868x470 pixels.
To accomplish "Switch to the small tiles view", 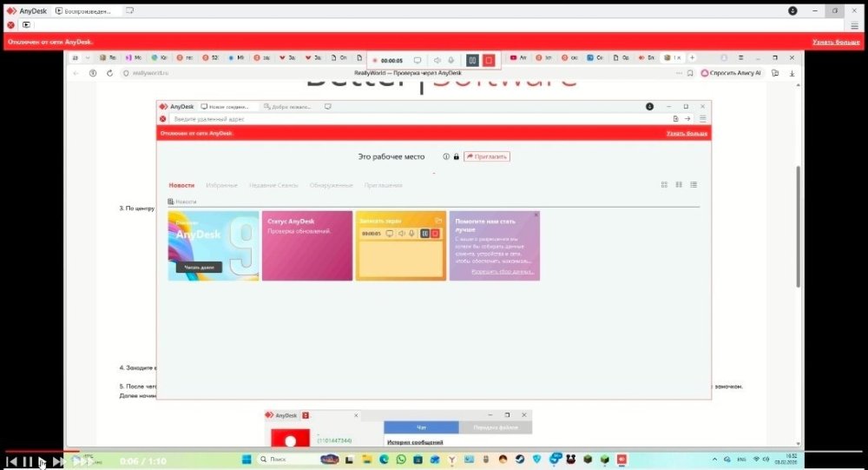I will click(x=664, y=184).
